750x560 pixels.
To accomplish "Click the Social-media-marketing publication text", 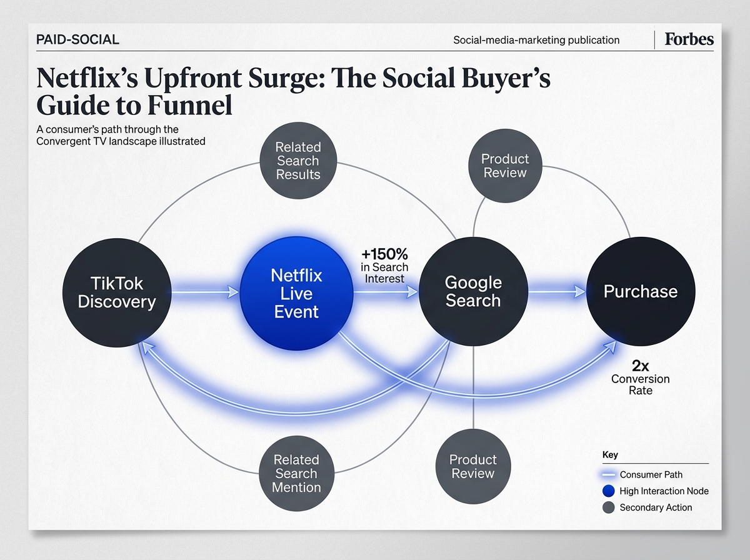I will click(x=536, y=40).
